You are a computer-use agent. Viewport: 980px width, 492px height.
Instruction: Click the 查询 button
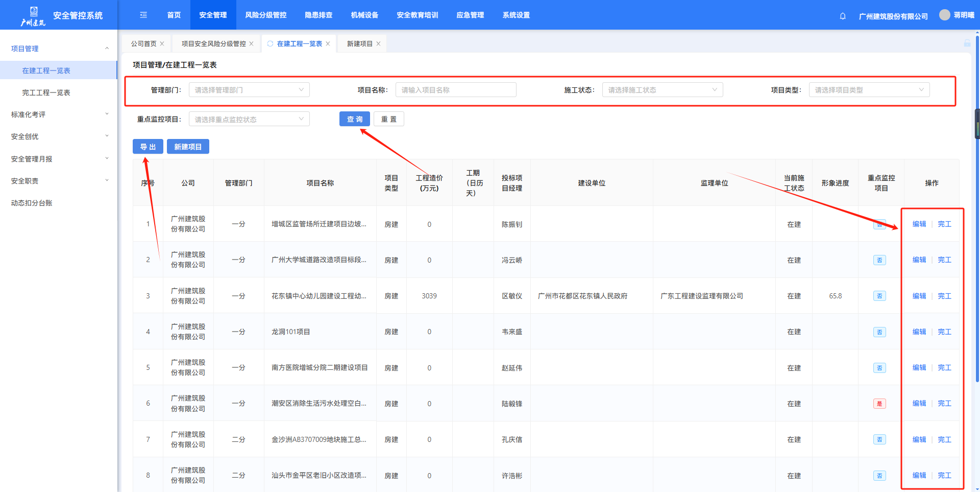click(x=355, y=119)
